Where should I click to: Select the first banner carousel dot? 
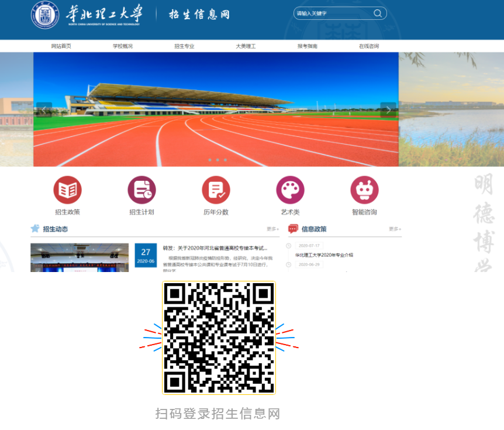click(x=210, y=160)
